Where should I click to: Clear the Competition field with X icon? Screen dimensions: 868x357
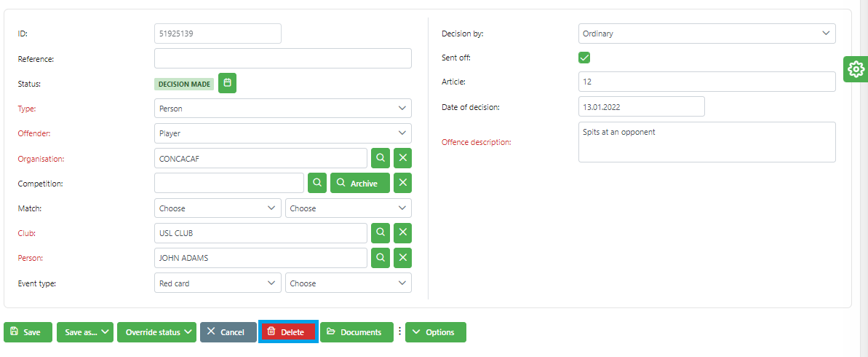point(402,183)
